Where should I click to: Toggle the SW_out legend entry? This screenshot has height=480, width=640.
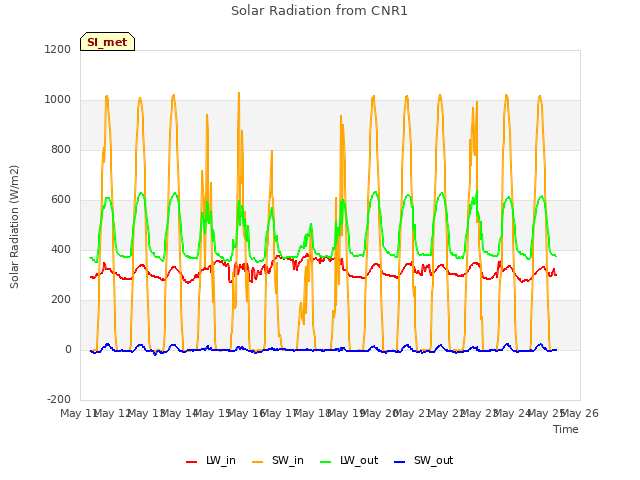click(424, 460)
